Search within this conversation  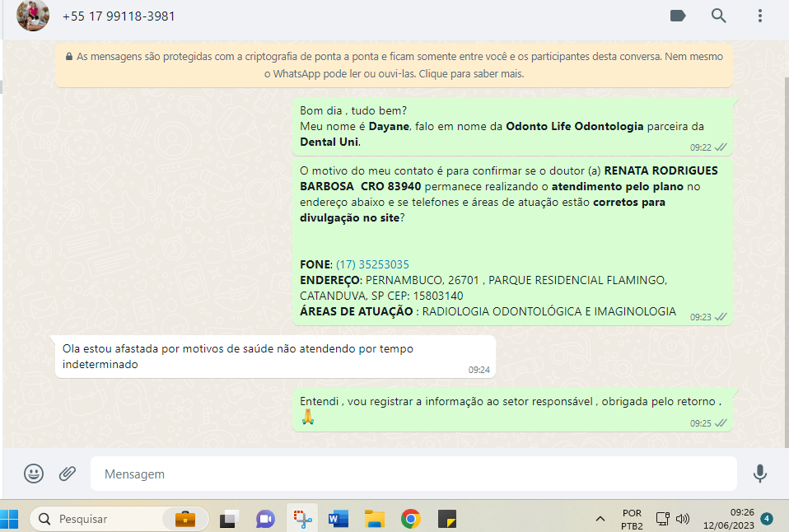click(719, 16)
